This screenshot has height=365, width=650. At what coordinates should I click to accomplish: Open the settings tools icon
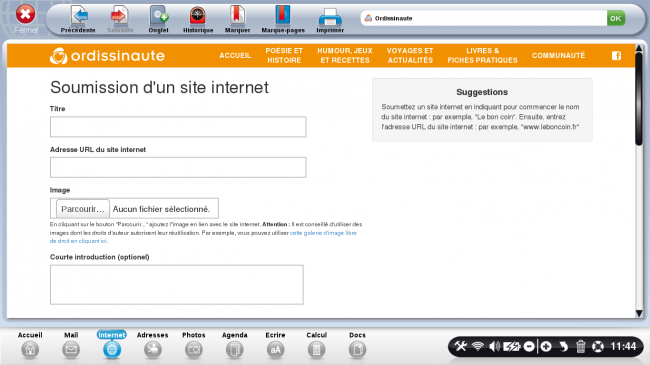point(460,346)
